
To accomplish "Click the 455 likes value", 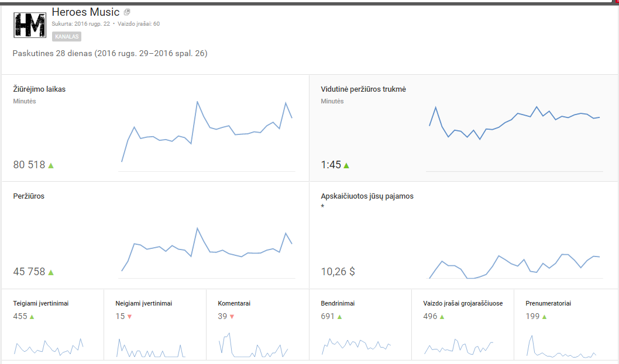I will click(x=20, y=316).
